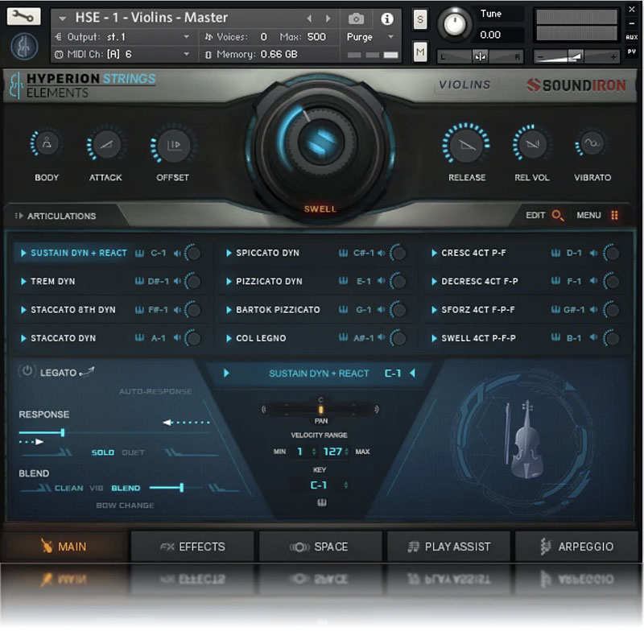Click keyboard icon beside Spiccato Dyn
The height and width of the screenshot is (644, 644).
[x=344, y=253]
